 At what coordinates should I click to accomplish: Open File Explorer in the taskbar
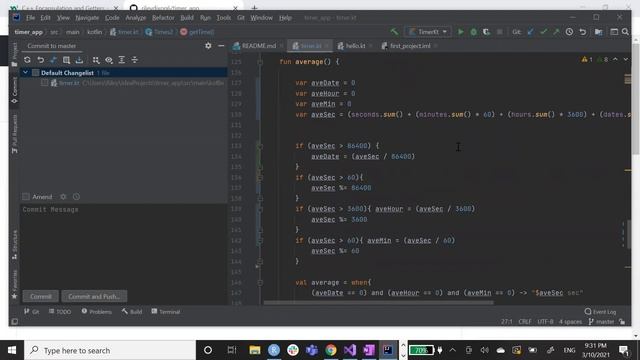[x=255, y=350]
